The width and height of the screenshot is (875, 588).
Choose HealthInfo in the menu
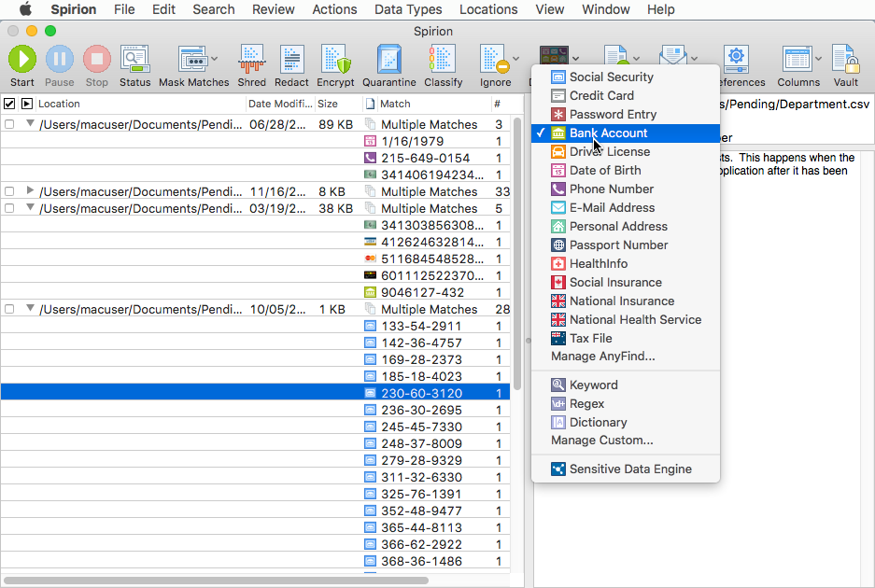pos(626,264)
